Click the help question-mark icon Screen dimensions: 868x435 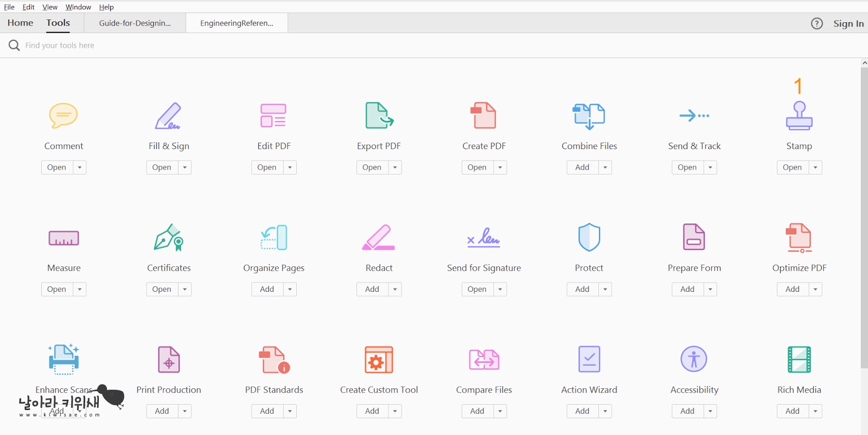coord(817,23)
